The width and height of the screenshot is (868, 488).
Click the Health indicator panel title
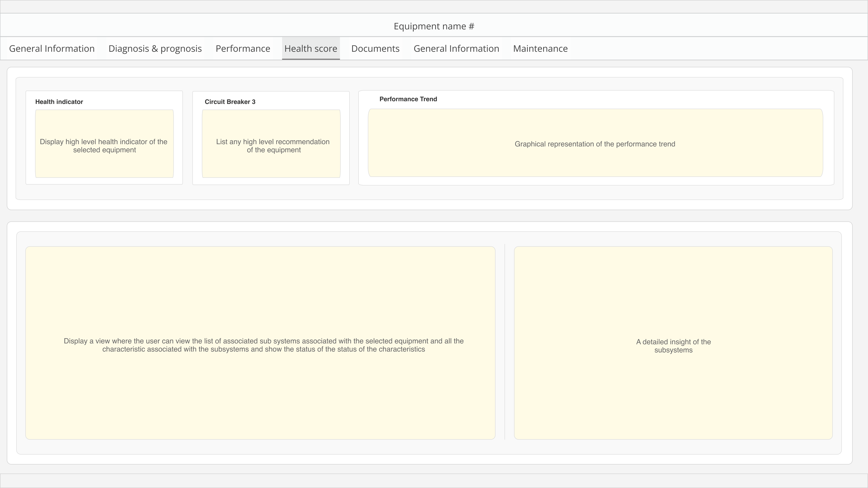59,102
